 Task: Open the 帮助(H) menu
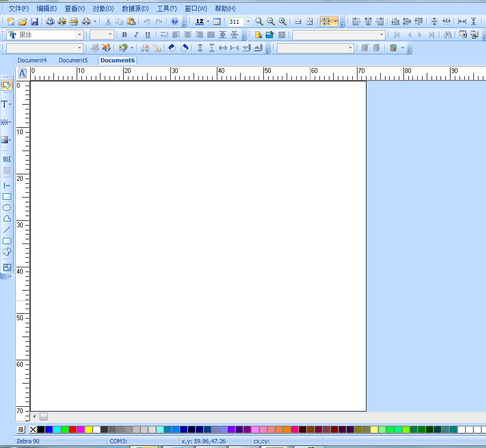[225, 8]
